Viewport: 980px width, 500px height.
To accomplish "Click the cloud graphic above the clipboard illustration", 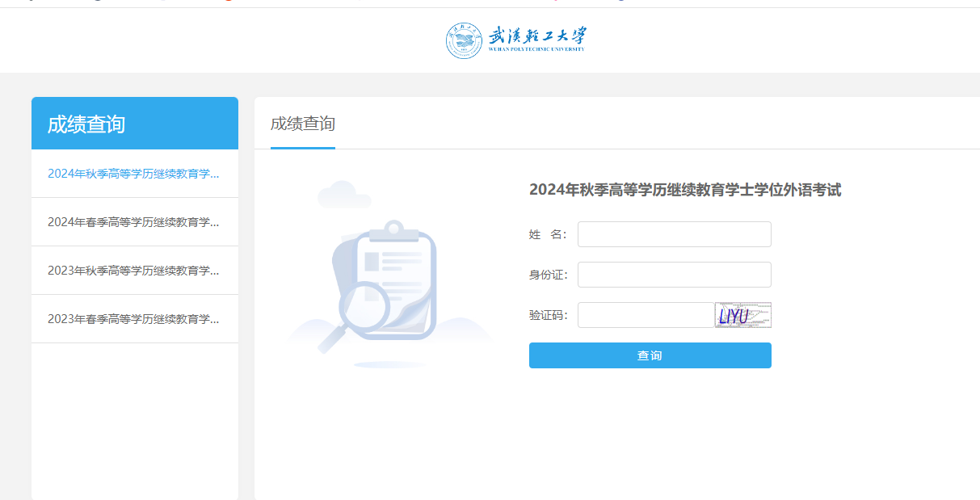I will pyautogui.click(x=346, y=194).
